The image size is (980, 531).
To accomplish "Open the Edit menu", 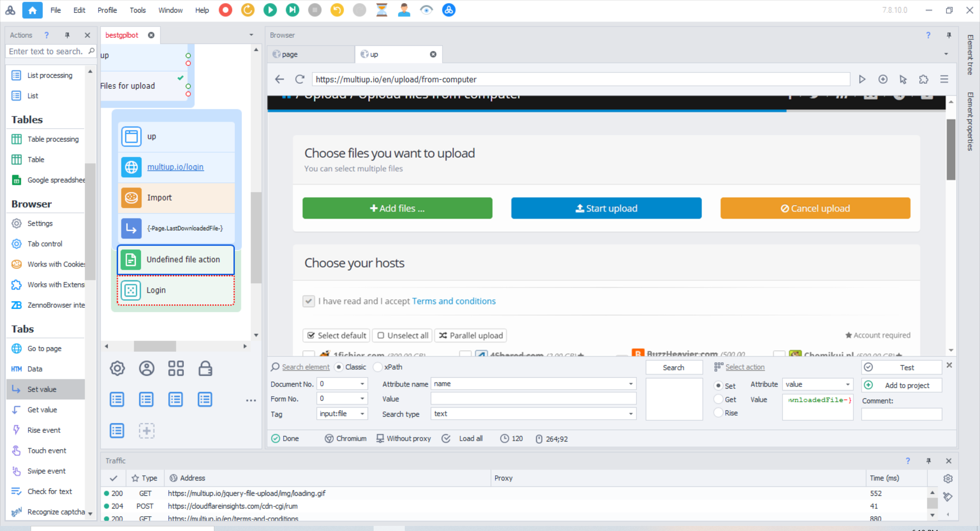I will 79,10.
